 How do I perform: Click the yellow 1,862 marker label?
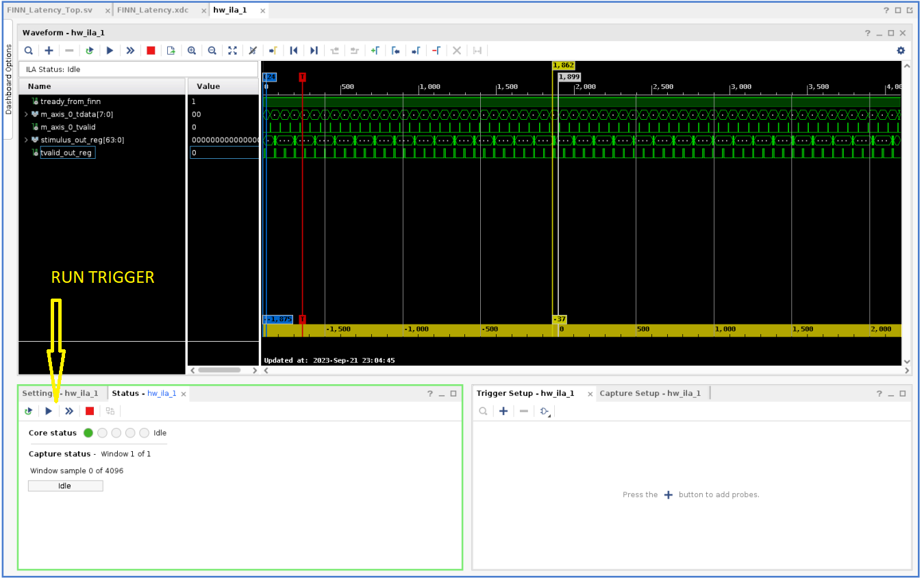(x=563, y=65)
